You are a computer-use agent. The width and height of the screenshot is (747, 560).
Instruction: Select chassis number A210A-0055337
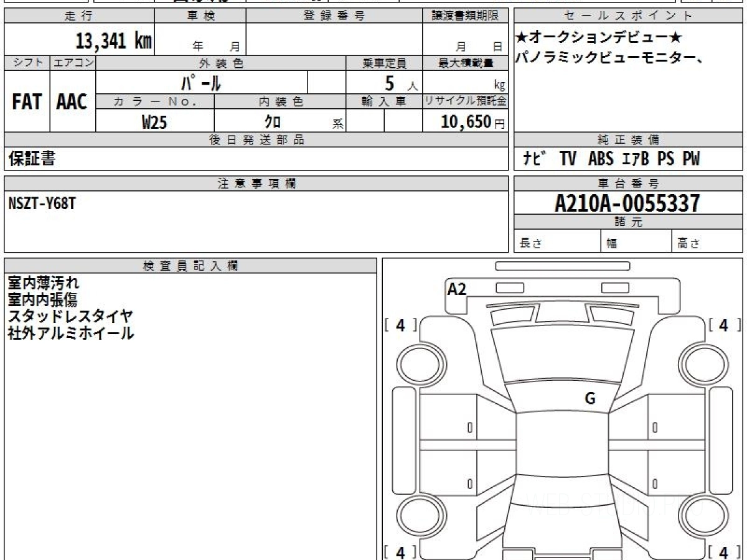pos(627,203)
